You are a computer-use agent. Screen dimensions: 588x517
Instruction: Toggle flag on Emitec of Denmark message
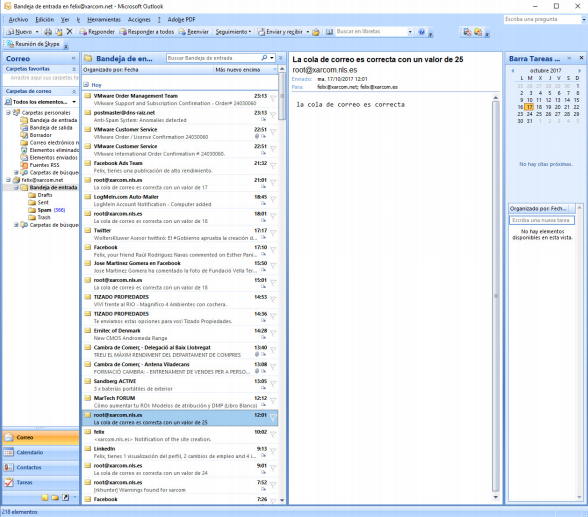coord(273,333)
